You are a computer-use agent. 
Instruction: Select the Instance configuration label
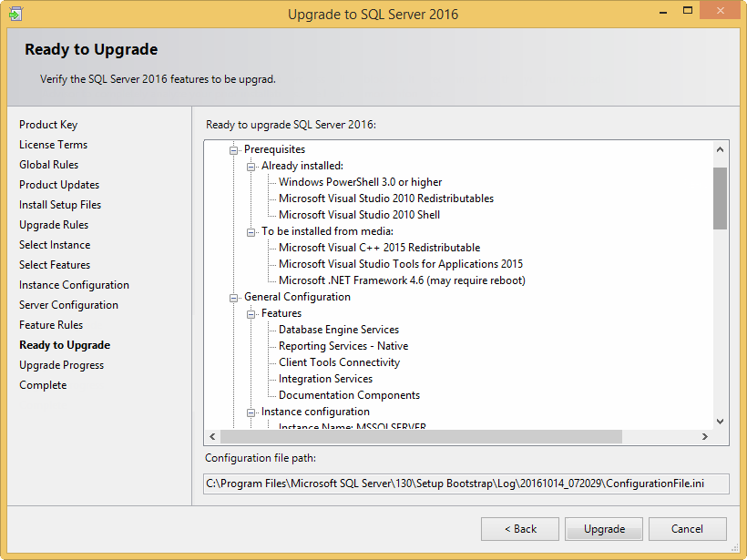point(315,412)
